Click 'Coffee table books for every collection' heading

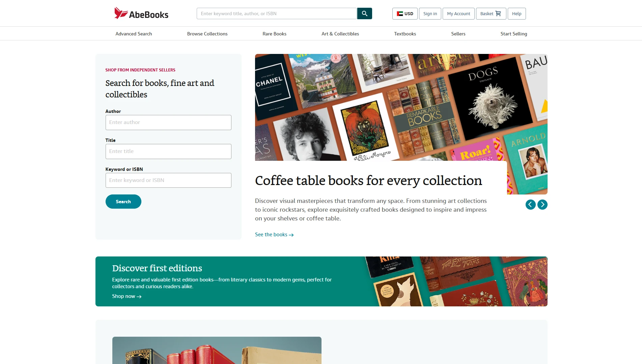[368, 181]
